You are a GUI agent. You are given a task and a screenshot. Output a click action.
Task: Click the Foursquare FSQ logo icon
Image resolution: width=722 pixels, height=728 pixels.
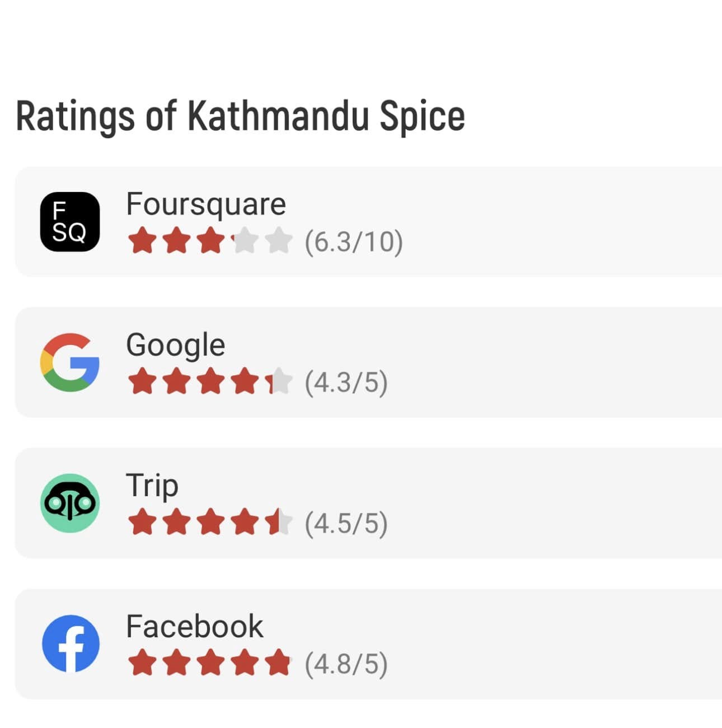(70, 222)
